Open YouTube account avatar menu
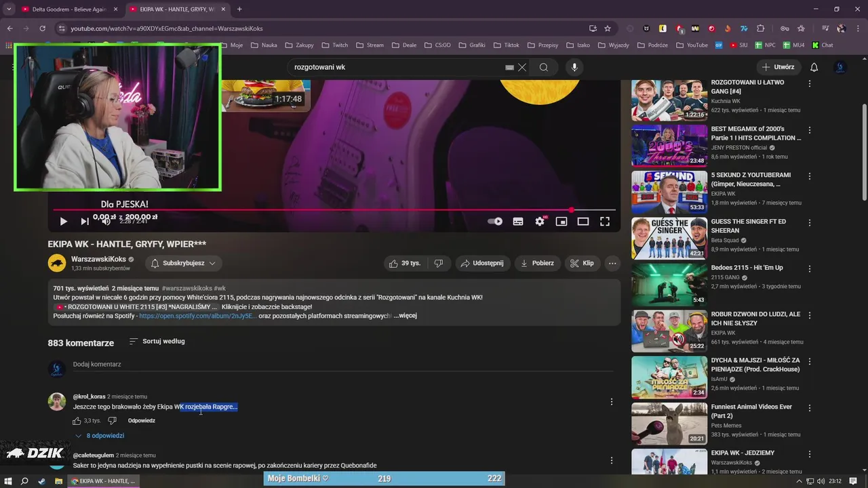 coord(840,67)
